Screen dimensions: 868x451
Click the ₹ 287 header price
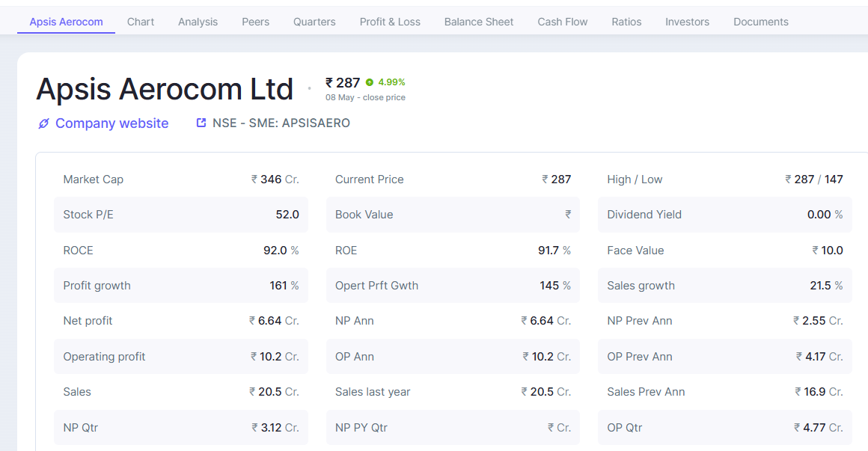pyautogui.click(x=343, y=82)
